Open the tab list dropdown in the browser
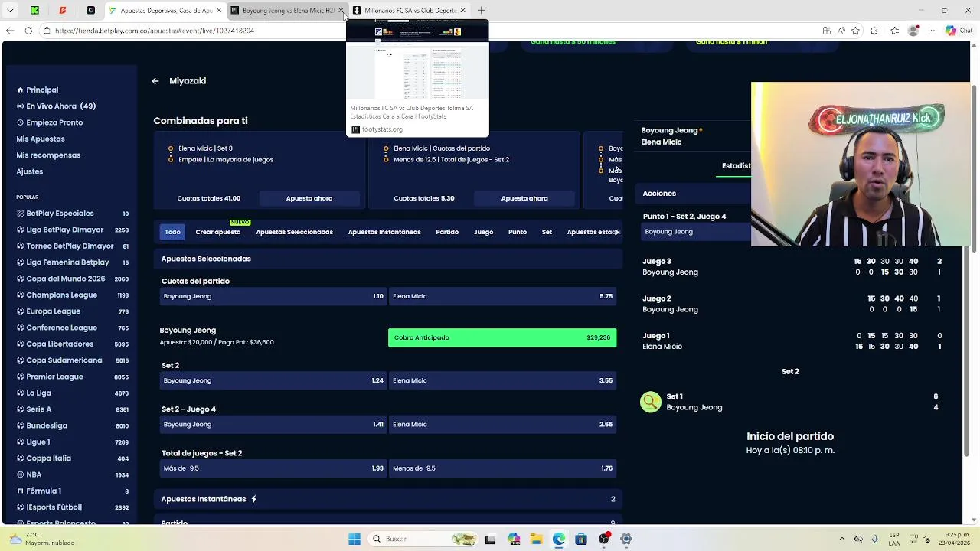 10,10
